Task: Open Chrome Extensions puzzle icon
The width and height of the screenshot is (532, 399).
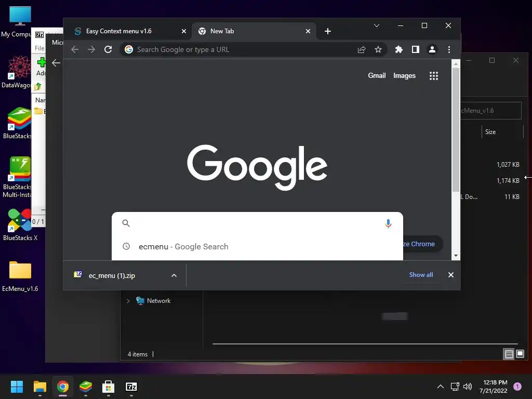Action: [x=399, y=49]
